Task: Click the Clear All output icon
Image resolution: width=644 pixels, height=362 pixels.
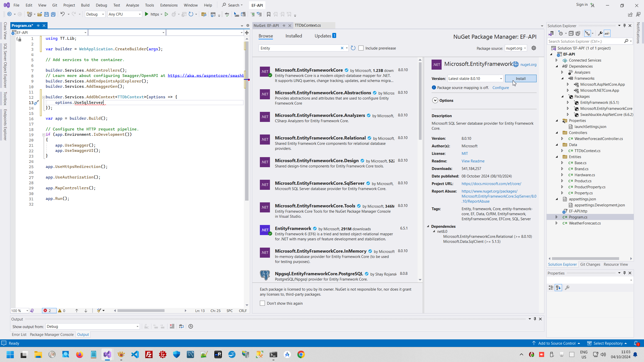Action: coord(172,326)
